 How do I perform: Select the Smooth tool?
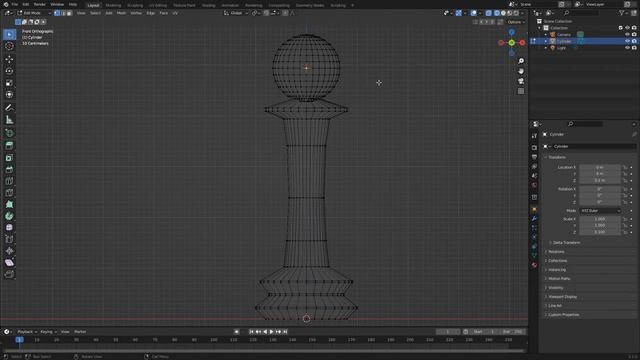click(x=9, y=227)
